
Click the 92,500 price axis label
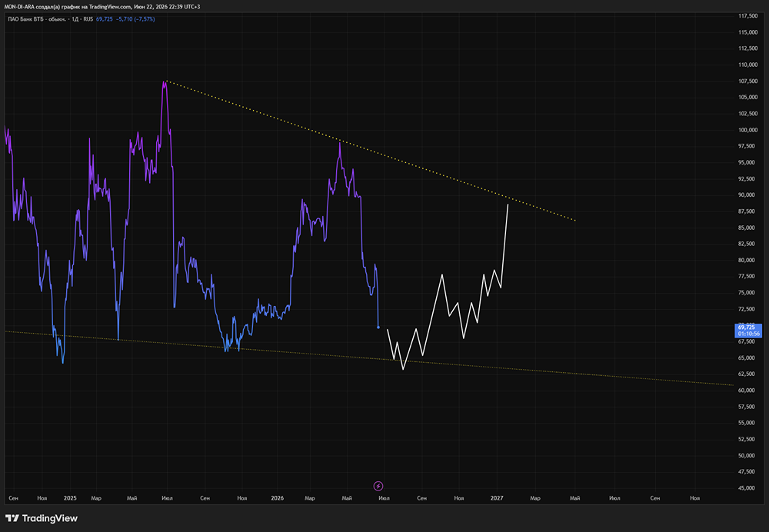[x=747, y=179]
